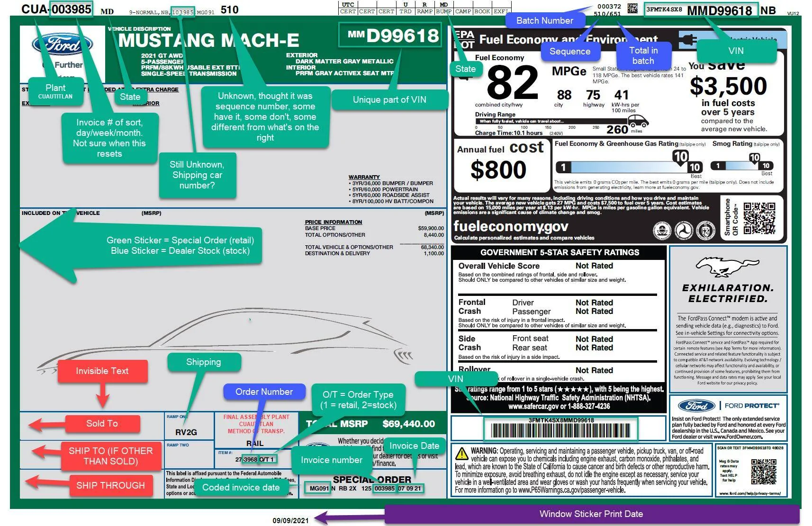Click the Frontal Crash Driver Not Rated row
812x526 pixels.
[x=535, y=303]
